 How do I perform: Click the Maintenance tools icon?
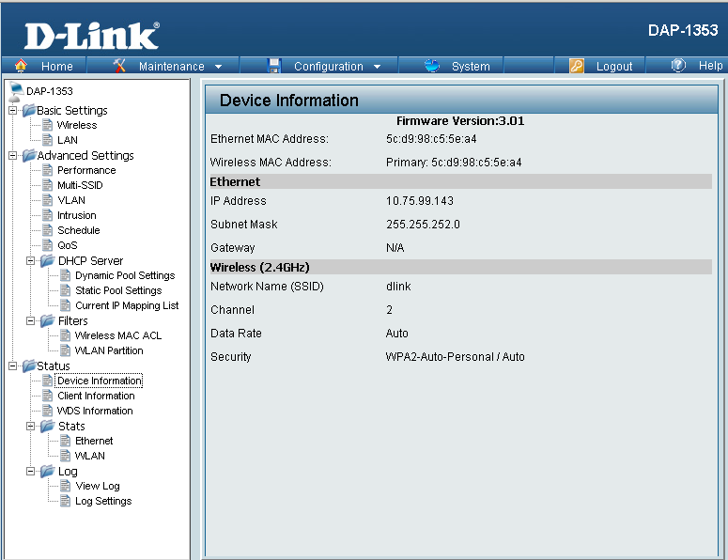tap(120, 66)
